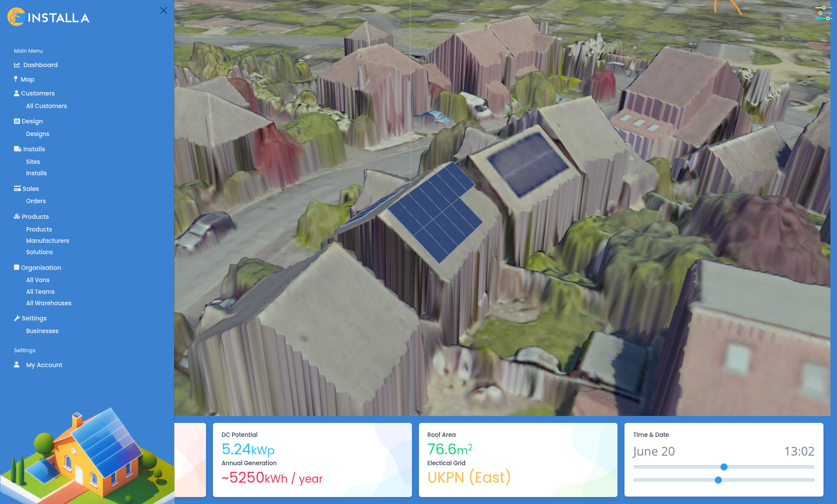Viewport: 837px width, 504px height.
Task: Click the date slider handle
Action: [724, 467]
